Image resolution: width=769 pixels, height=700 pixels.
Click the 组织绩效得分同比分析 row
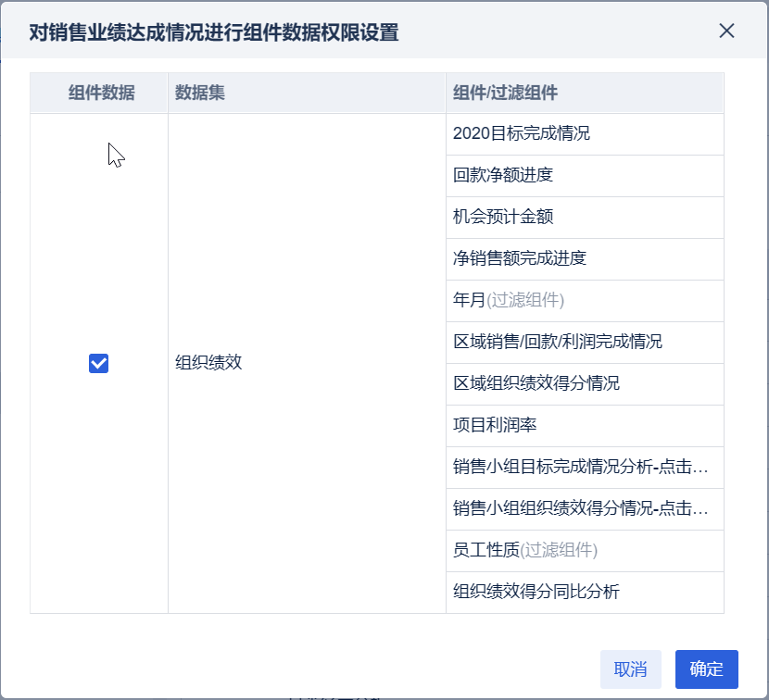[x=585, y=593]
